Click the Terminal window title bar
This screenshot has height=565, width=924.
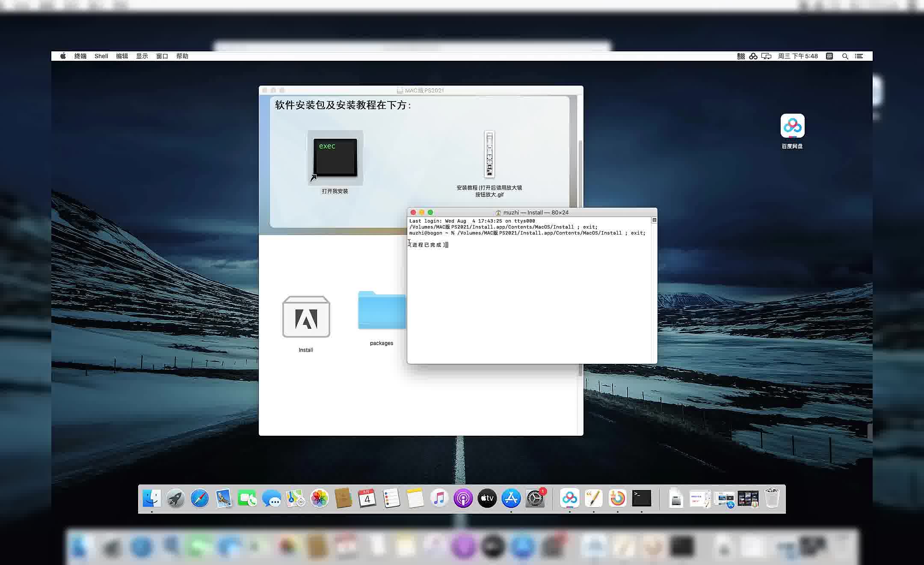click(532, 212)
